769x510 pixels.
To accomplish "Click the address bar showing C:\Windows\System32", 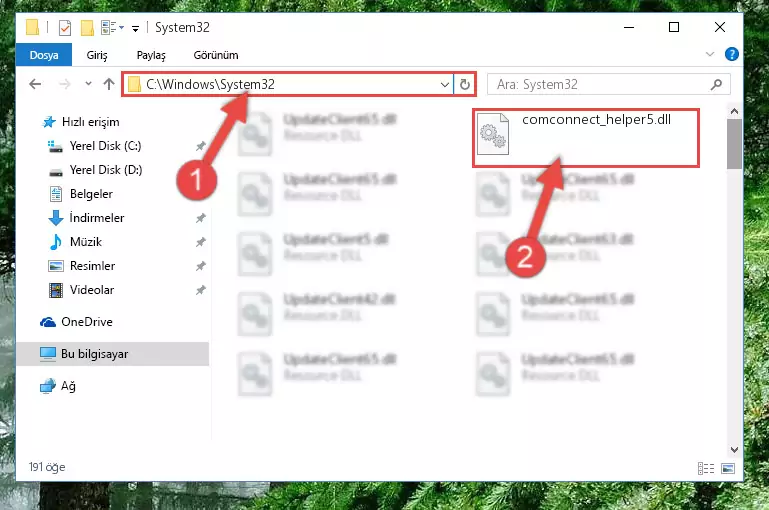I will (288, 84).
